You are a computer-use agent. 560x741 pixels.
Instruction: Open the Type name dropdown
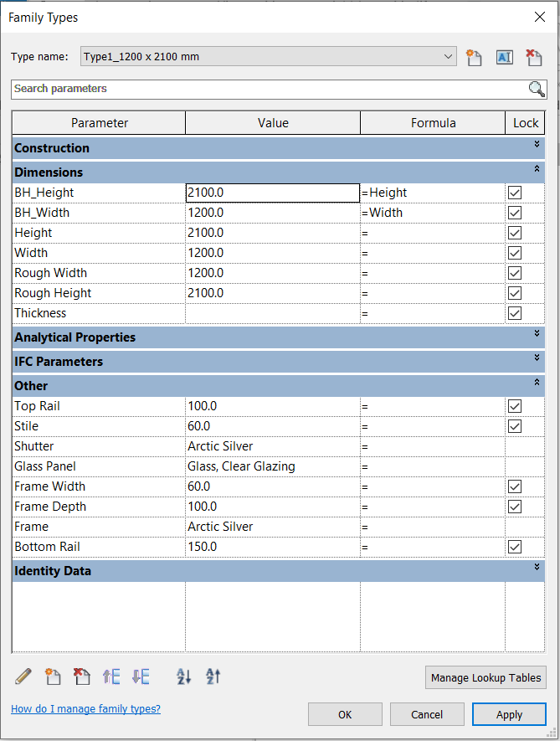447,57
